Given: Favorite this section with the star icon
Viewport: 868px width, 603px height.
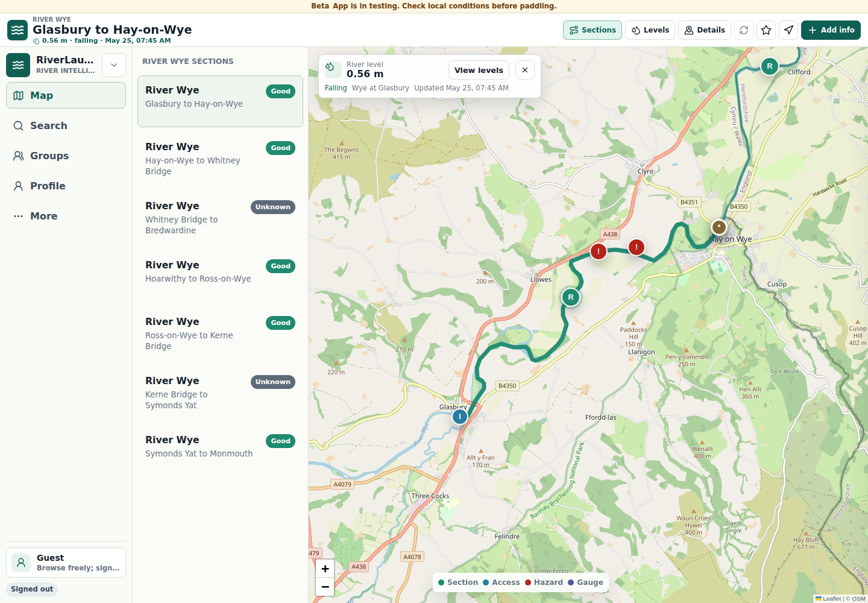Looking at the screenshot, I should coord(766,30).
